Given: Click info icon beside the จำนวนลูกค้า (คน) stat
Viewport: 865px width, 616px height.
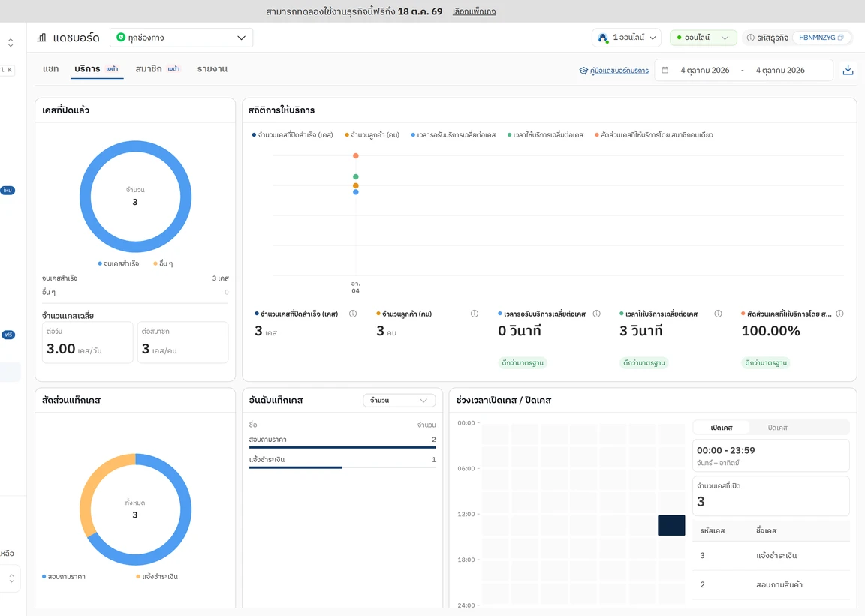Looking at the screenshot, I should (475, 314).
